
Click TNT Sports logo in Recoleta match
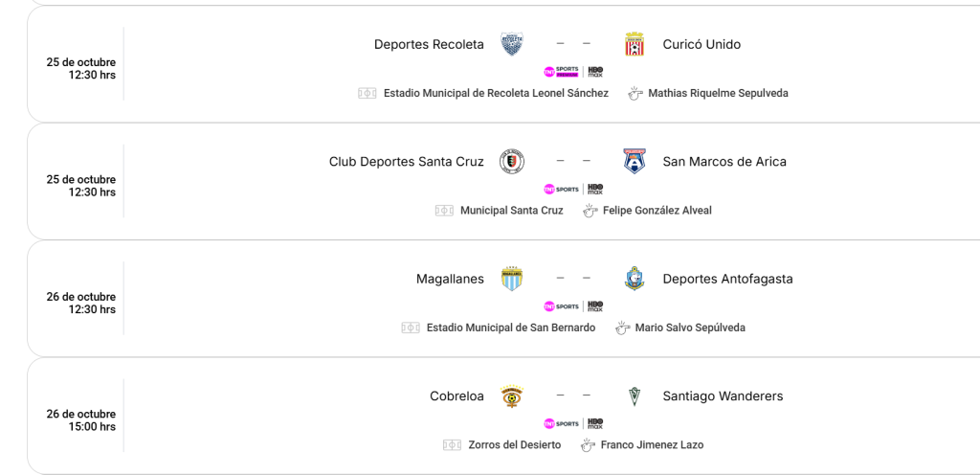click(x=561, y=72)
